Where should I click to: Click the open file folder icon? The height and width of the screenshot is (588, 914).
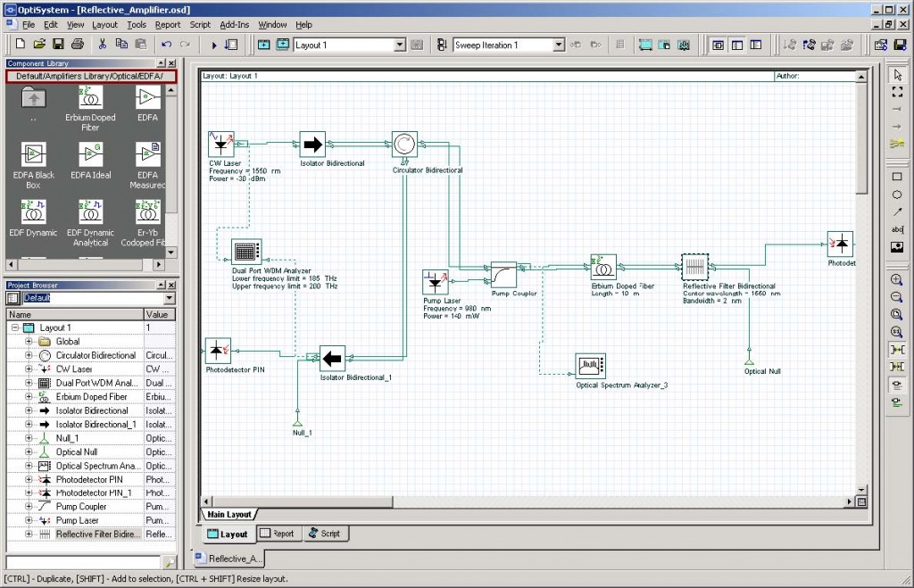tap(39, 45)
